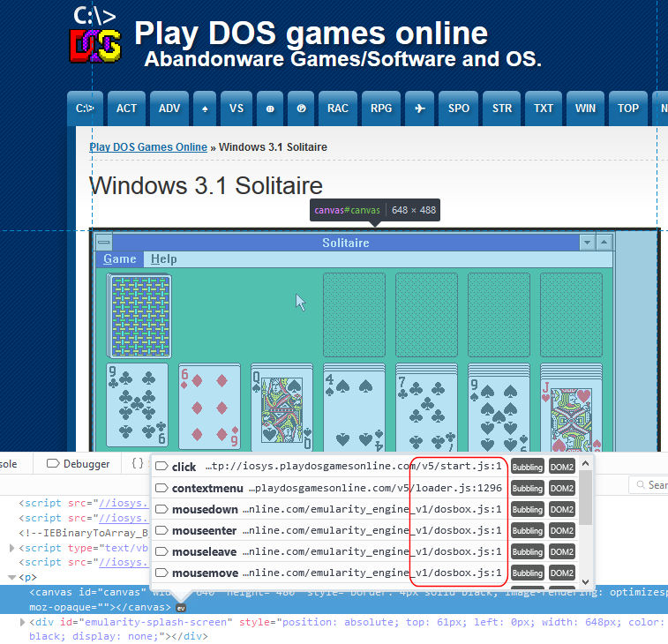Open the SPO games category tab
668x644 pixels.
click(458, 109)
